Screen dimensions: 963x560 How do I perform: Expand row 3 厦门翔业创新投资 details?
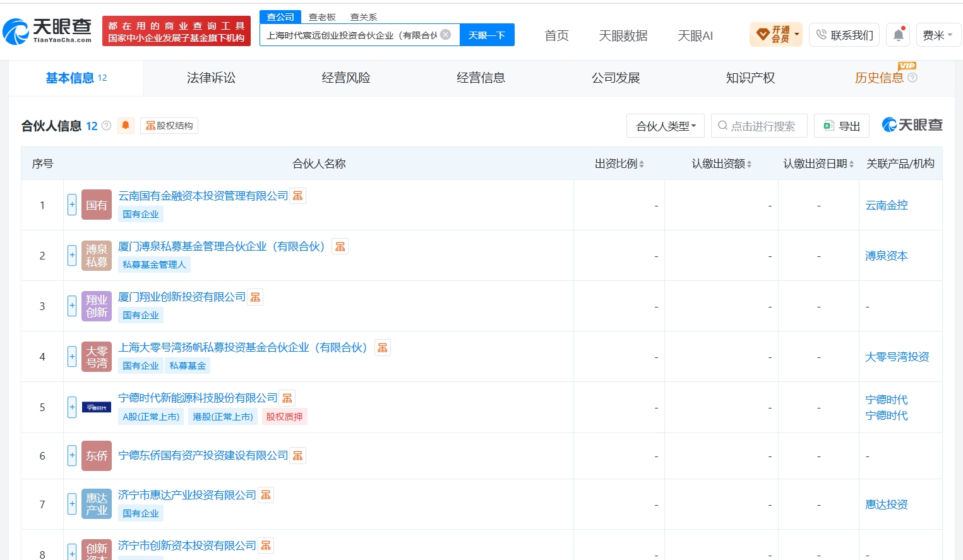coord(72,306)
